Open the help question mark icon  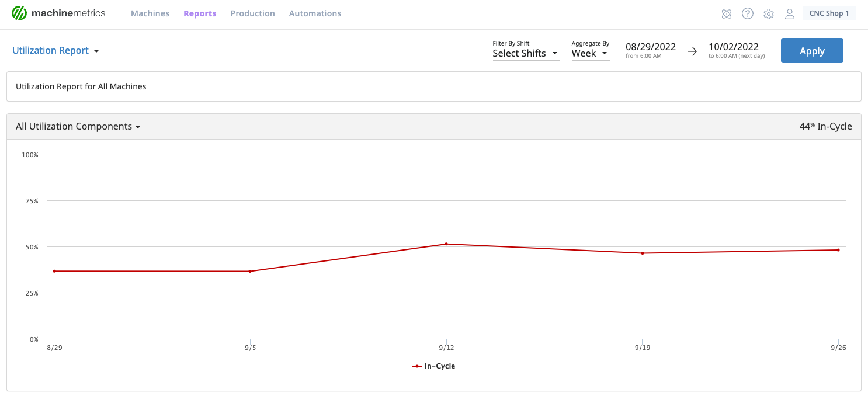pyautogui.click(x=747, y=13)
